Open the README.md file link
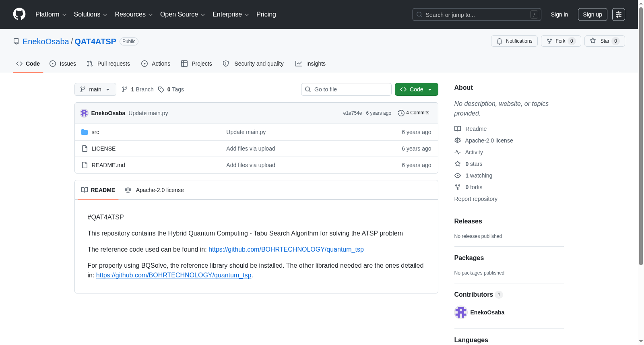 pyautogui.click(x=108, y=165)
